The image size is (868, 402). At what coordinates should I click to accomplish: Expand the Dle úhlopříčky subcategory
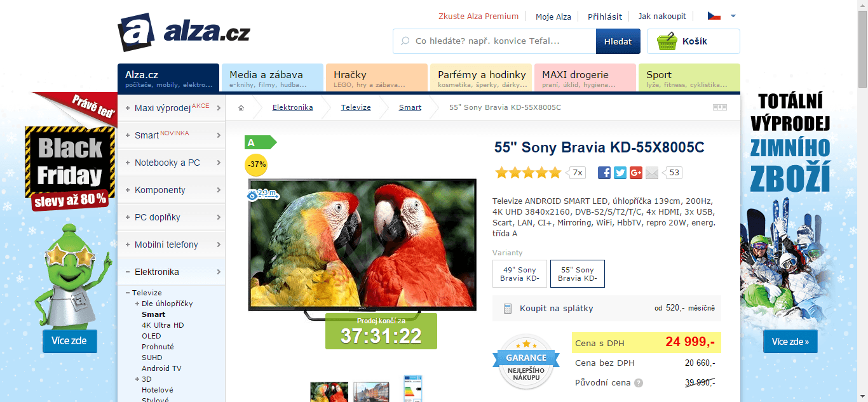(x=137, y=304)
